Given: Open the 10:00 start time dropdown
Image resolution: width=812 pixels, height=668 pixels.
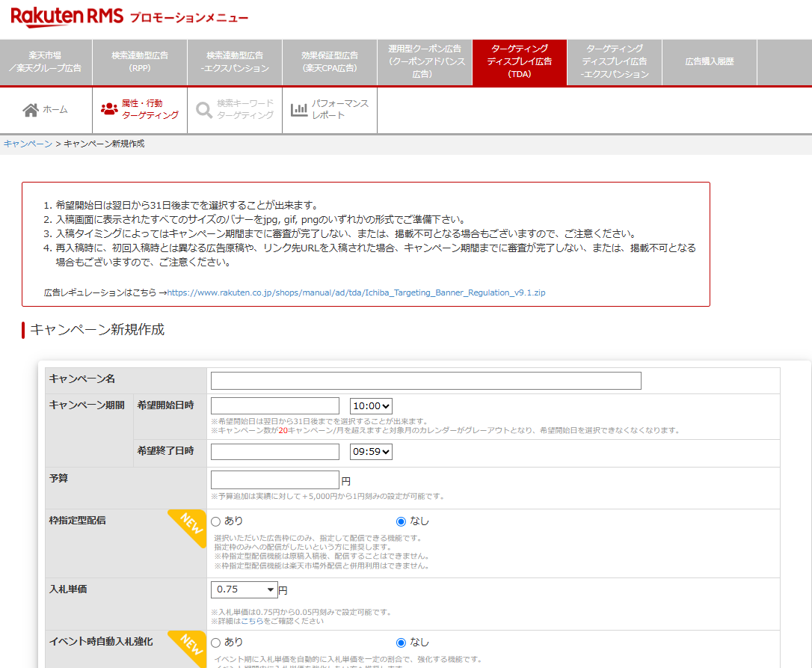Looking at the screenshot, I should pyautogui.click(x=371, y=406).
